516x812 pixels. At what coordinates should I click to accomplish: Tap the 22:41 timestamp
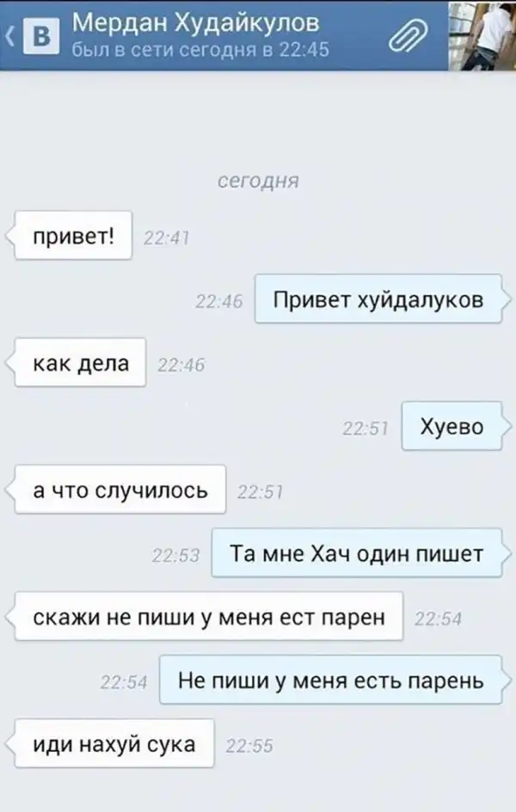point(166,237)
